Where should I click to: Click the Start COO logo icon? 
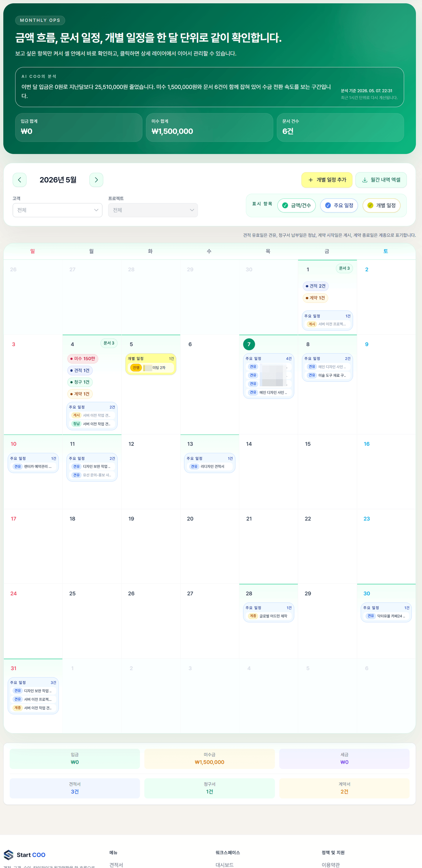(9, 855)
